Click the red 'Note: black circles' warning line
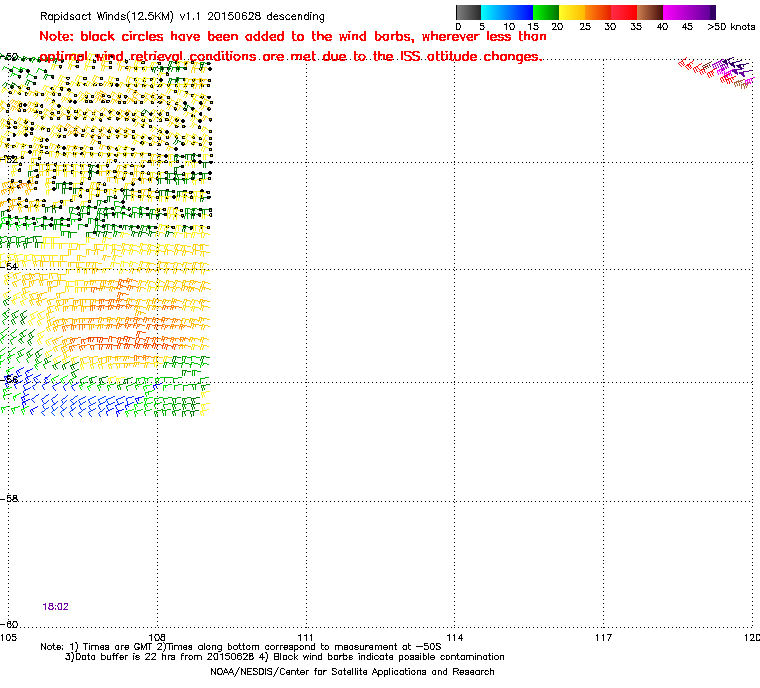The height and width of the screenshot is (688, 760). tap(293, 37)
